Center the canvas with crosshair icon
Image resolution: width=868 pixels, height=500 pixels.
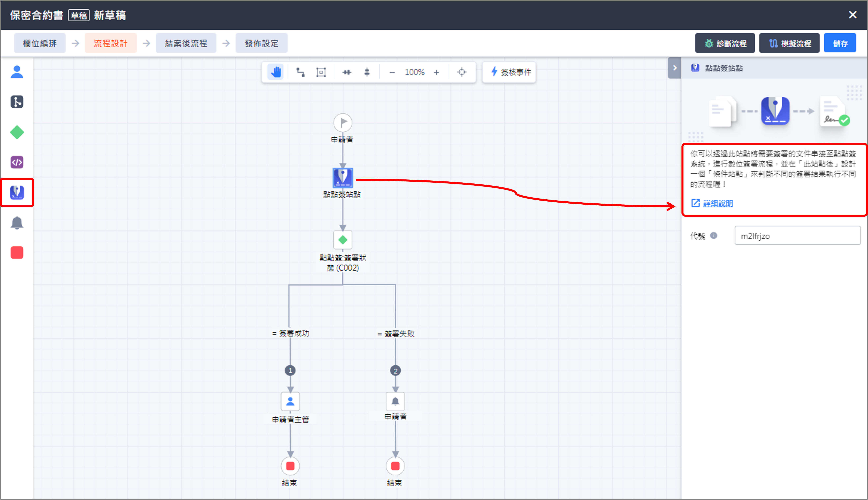[x=462, y=72]
